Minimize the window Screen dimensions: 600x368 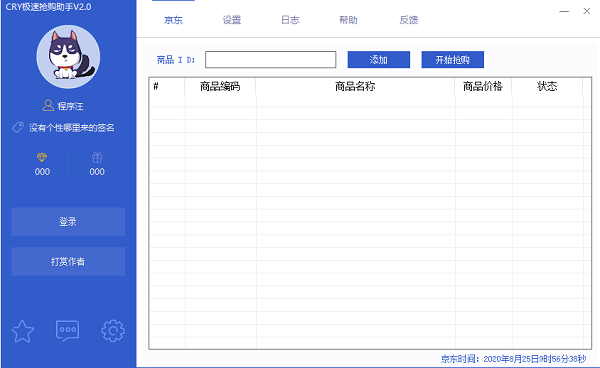(564, 11)
